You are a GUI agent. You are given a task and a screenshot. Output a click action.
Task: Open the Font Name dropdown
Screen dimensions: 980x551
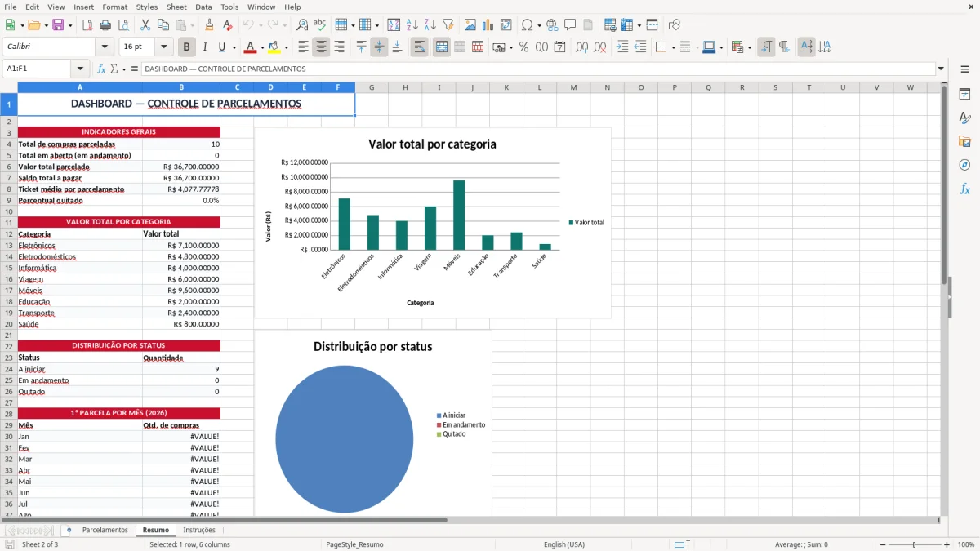pyautogui.click(x=105, y=47)
